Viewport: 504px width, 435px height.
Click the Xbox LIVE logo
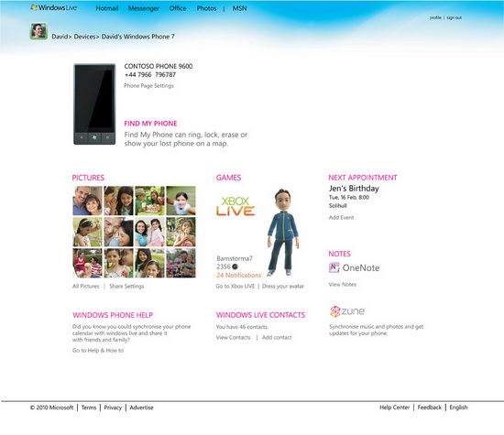coord(236,206)
